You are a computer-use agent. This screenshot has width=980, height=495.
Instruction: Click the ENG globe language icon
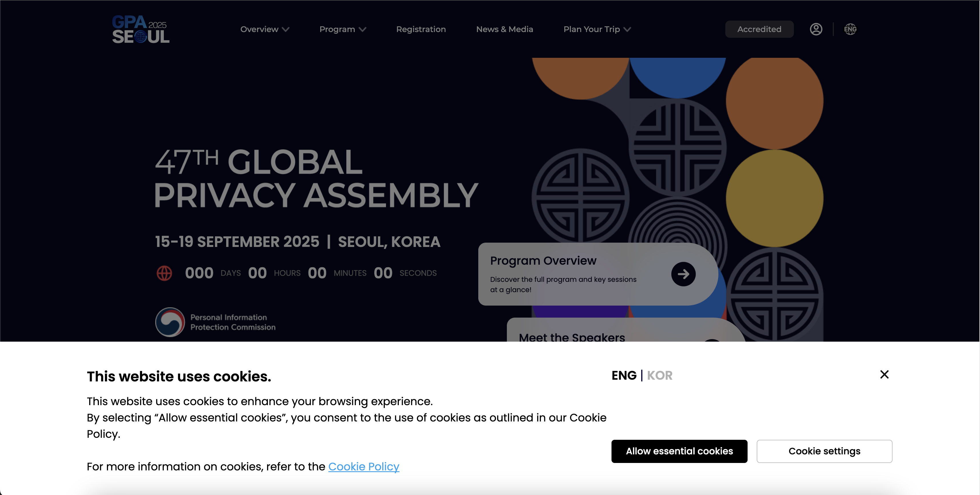click(x=850, y=29)
